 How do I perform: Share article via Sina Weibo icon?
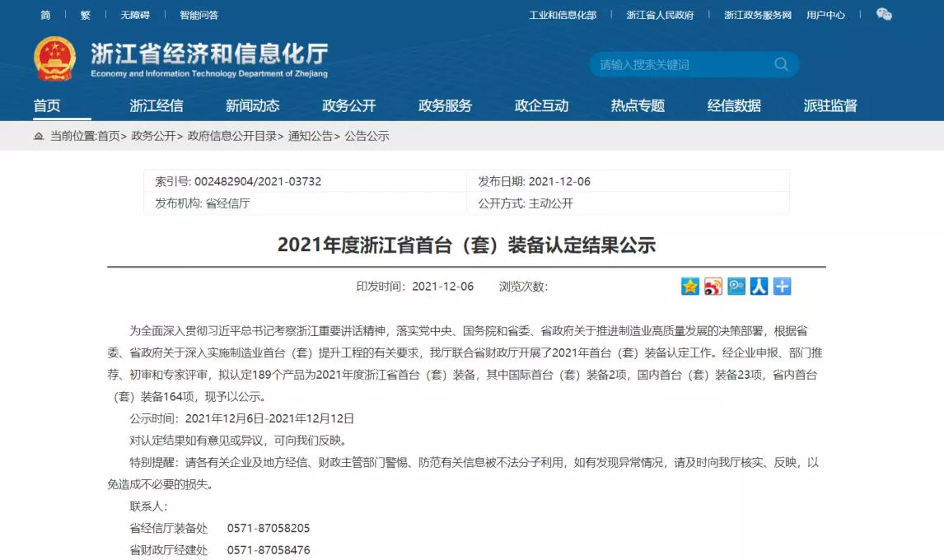pyautogui.click(x=713, y=286)
